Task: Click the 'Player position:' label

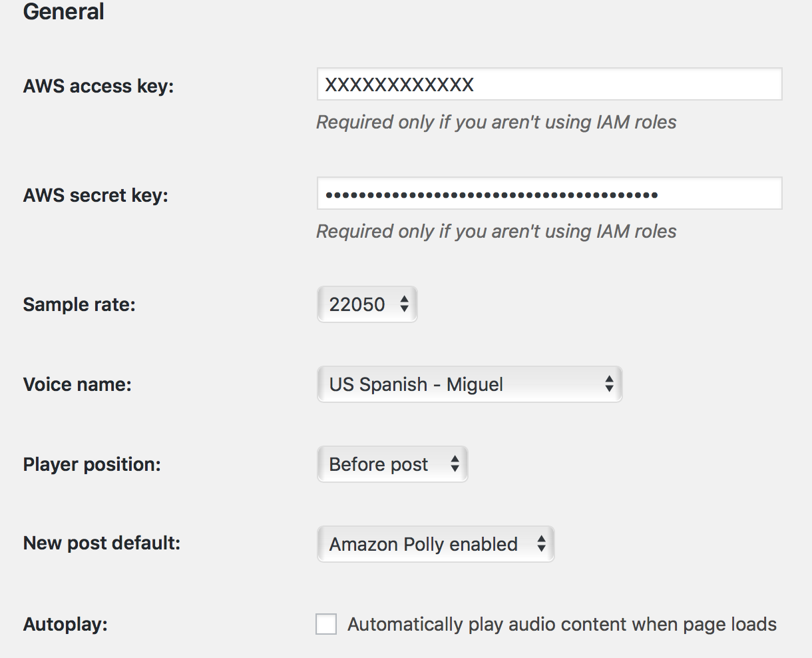Action: coord(92,464)
